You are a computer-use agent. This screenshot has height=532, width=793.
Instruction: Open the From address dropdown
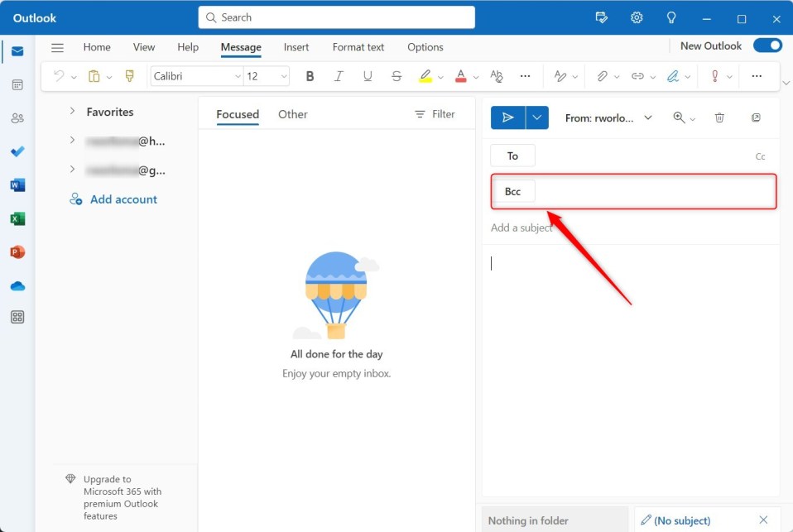click(x=648, y=117)
